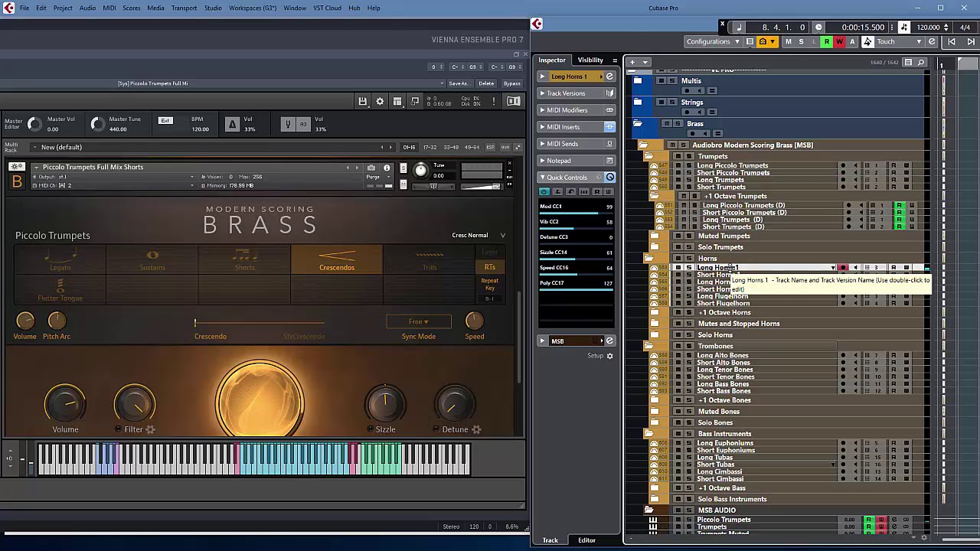Click the Cubase logo icon

tap(537, 24)
